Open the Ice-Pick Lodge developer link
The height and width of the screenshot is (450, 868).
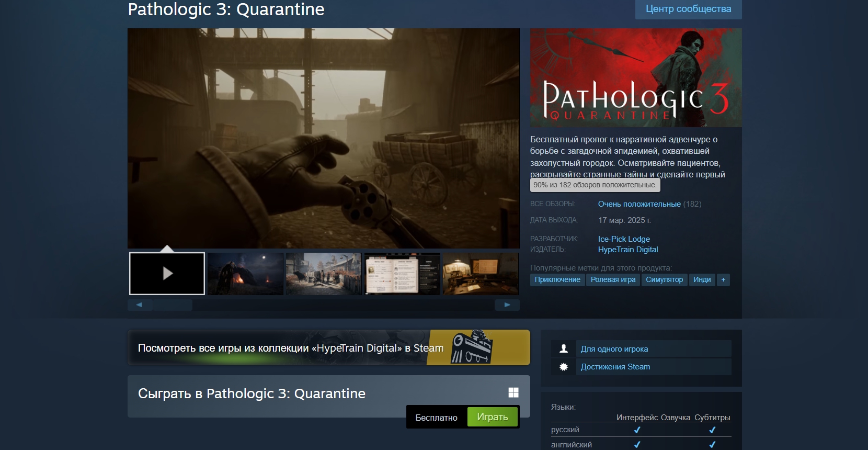[624, 239]
